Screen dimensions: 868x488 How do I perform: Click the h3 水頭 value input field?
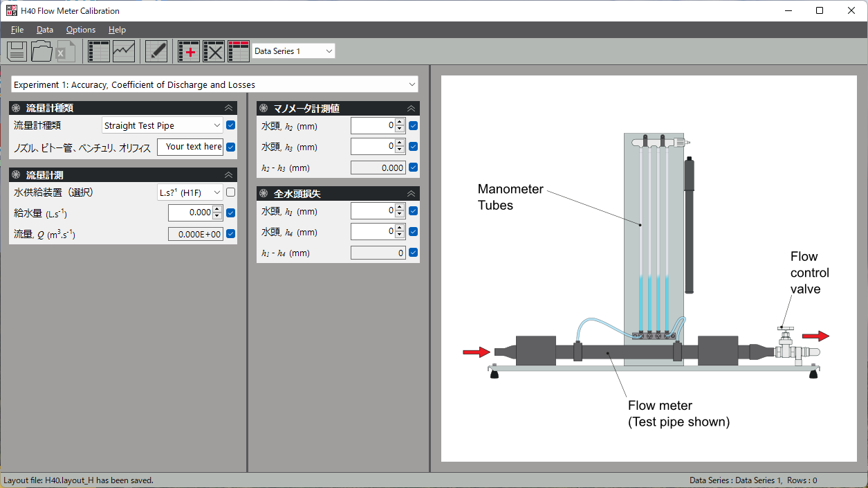[373, 147]
